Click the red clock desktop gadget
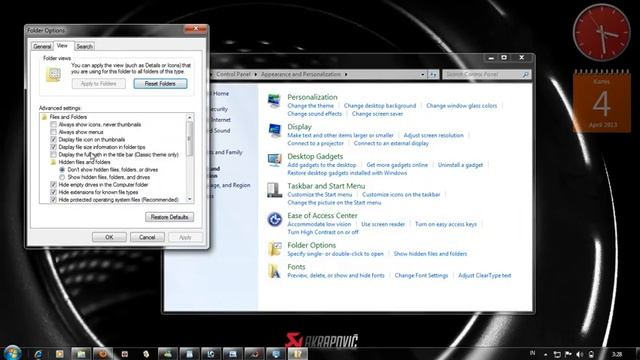 601,33
